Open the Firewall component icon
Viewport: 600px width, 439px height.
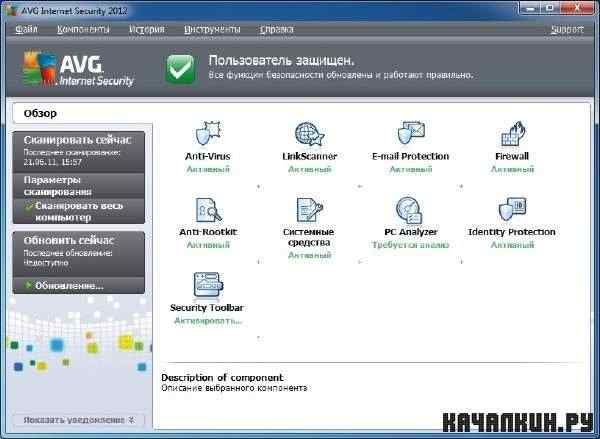[x=513, y=133]
